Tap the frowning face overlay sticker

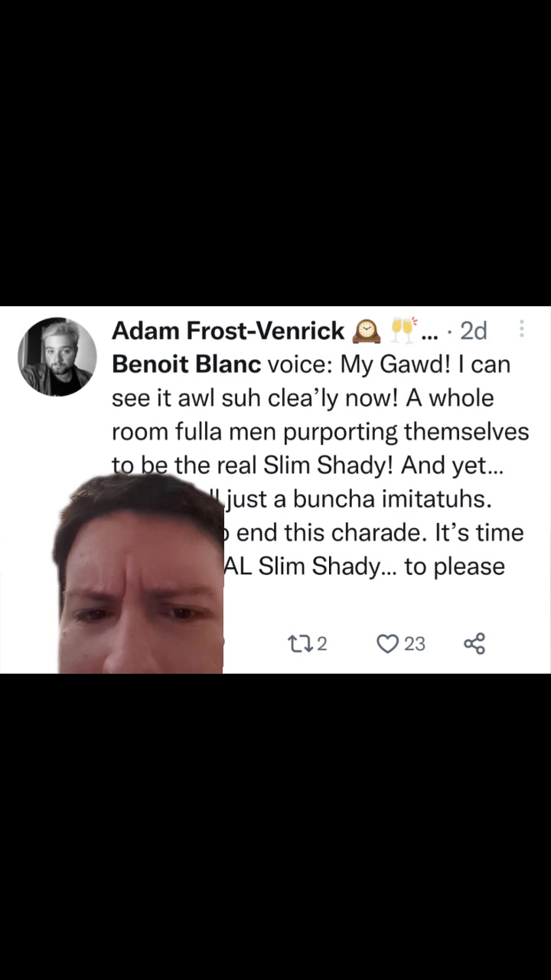point(140,573)
